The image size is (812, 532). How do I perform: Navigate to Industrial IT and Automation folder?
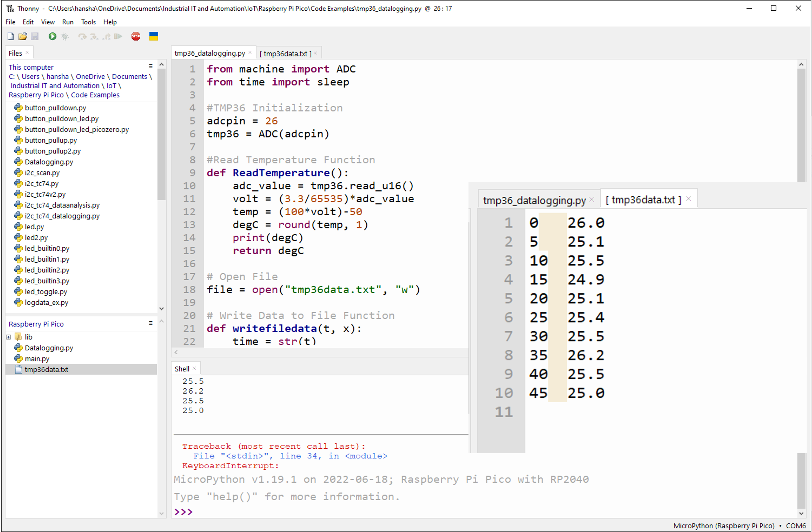(x=55, y=86)
